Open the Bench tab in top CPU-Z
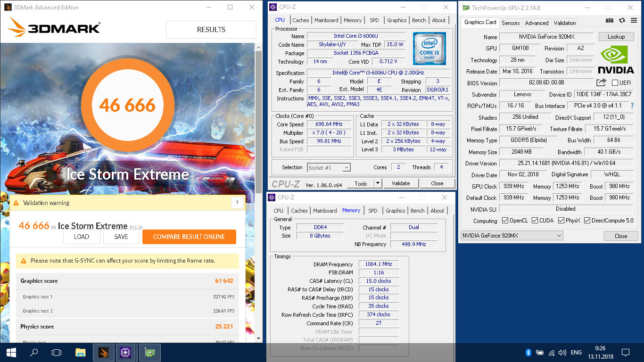Screen dimensions: 644x362 (x=419, y=20)
